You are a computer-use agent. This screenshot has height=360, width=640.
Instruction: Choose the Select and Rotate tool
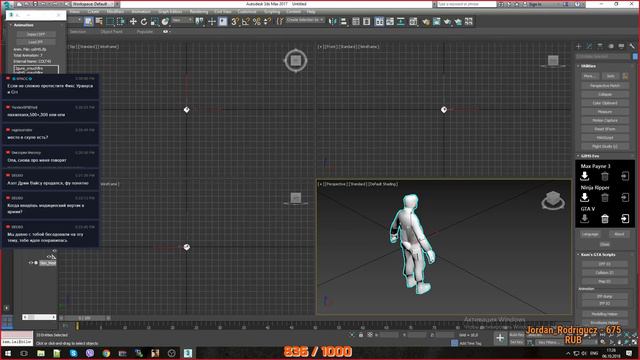pyautogui.click(x=144, y=21)
